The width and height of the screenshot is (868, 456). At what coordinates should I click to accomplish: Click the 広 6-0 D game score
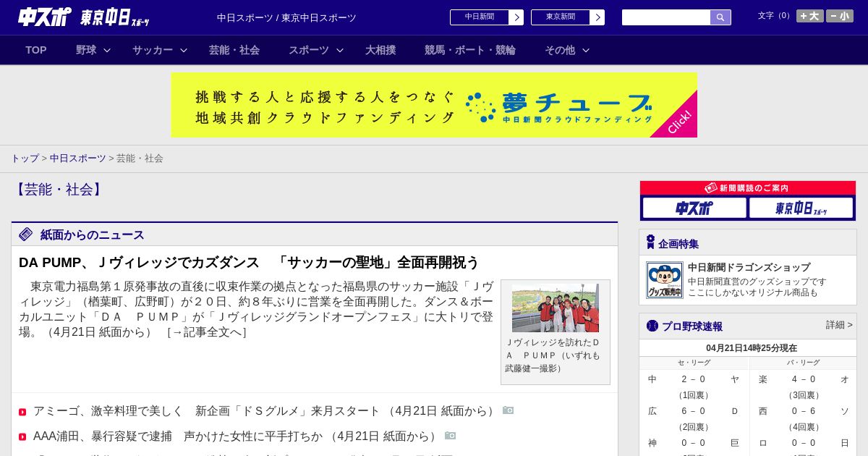tap(694, 411)
